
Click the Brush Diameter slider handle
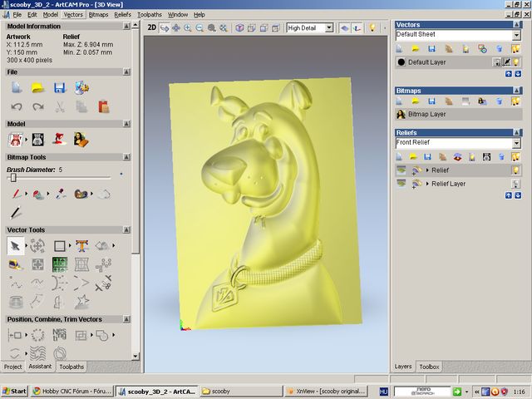point(13,177)
